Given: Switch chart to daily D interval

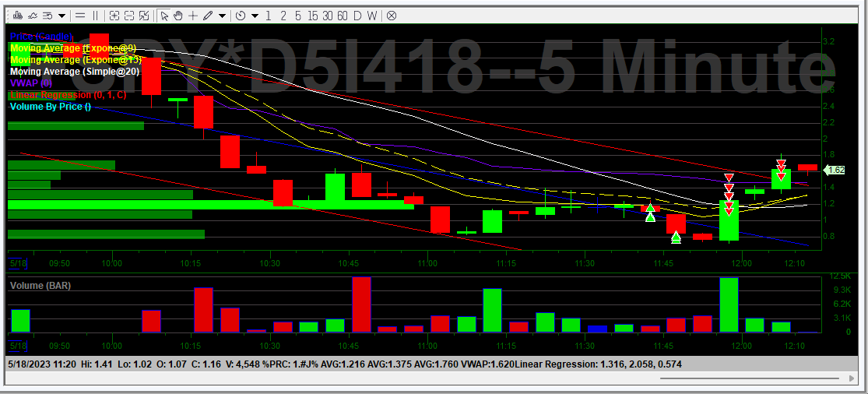Looking at the screenshot, I should click(357, 16).
